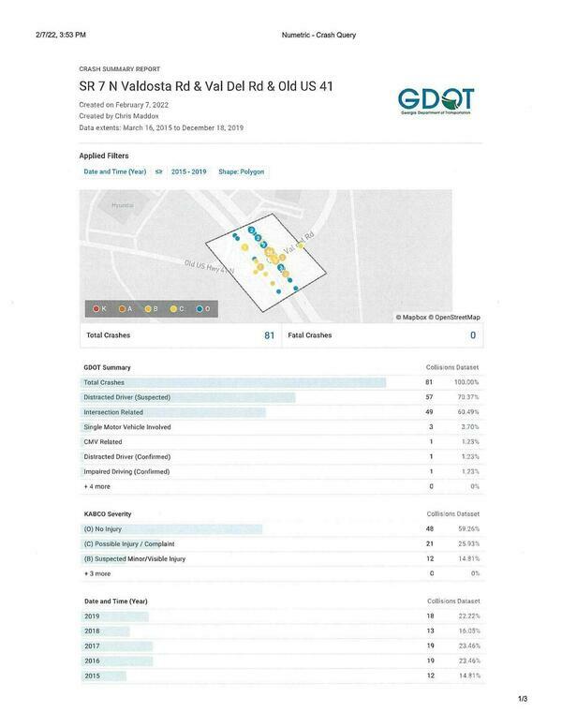
Task: Click 'Created by Chris Maddox'
Action: 119,116
